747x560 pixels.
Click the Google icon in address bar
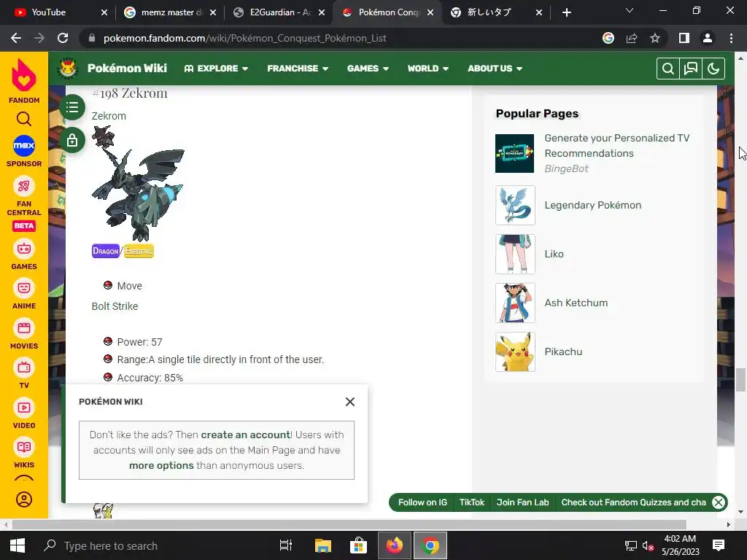click(608, 38)
